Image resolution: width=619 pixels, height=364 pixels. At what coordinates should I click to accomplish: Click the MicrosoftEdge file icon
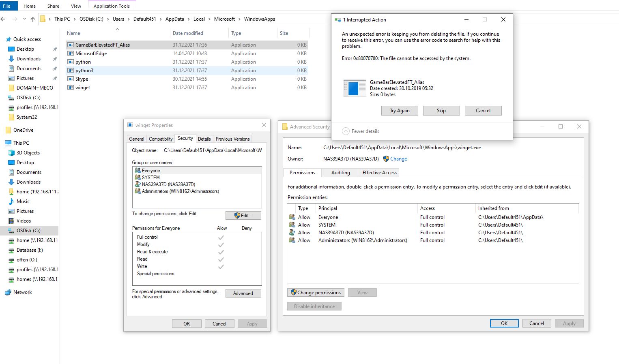(71, 54)
